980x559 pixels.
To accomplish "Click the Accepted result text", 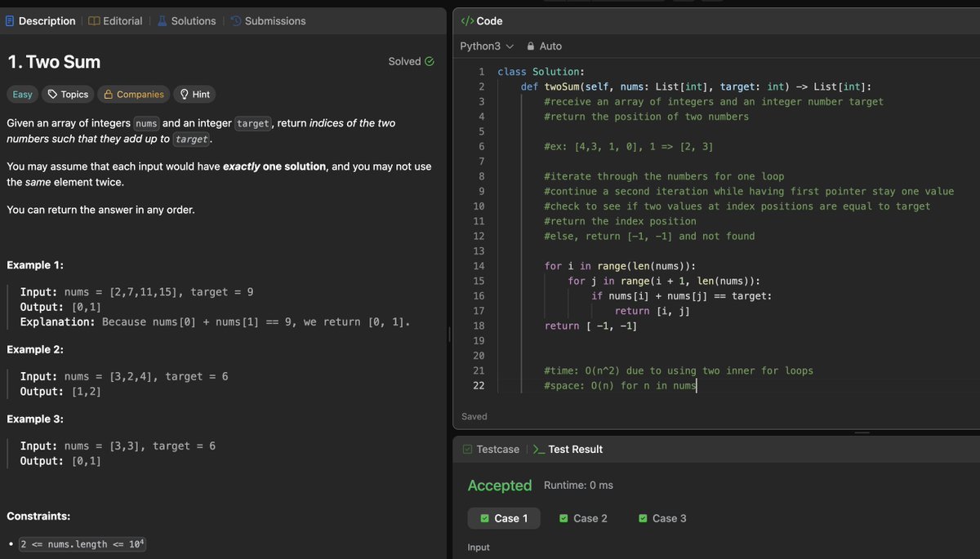I will [500, 486].
